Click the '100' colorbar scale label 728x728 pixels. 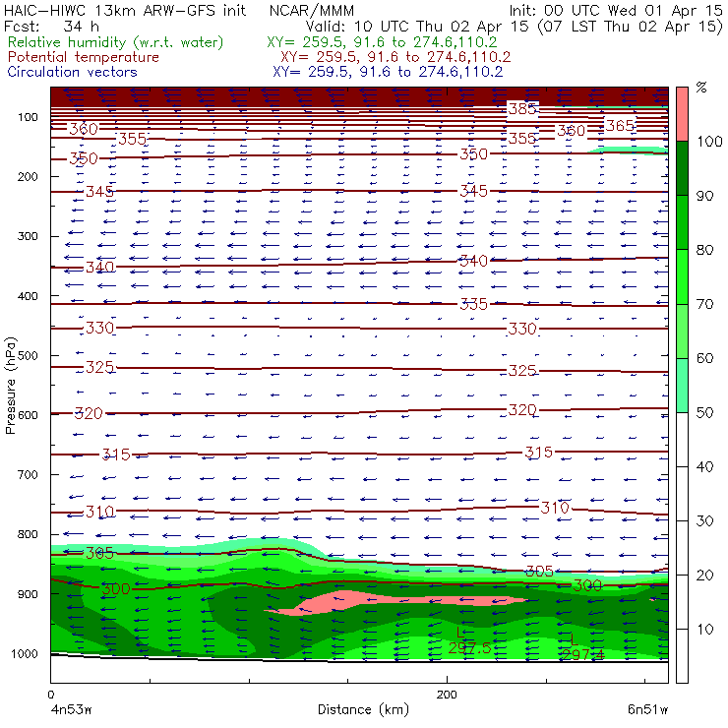pos(709,141)
